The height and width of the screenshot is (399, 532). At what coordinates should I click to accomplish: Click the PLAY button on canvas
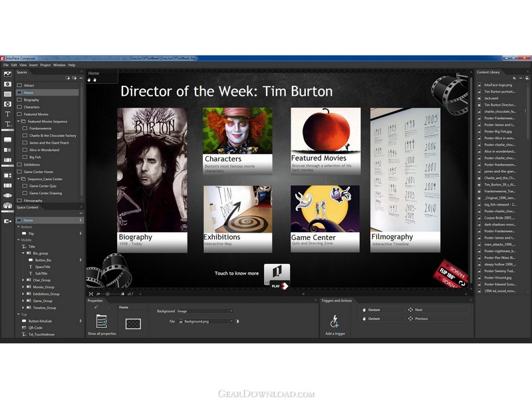click(279, 286)
